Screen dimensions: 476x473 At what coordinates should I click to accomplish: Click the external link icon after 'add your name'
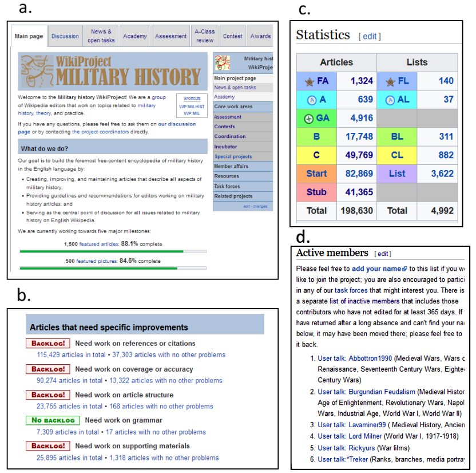[x=404, y=269]
